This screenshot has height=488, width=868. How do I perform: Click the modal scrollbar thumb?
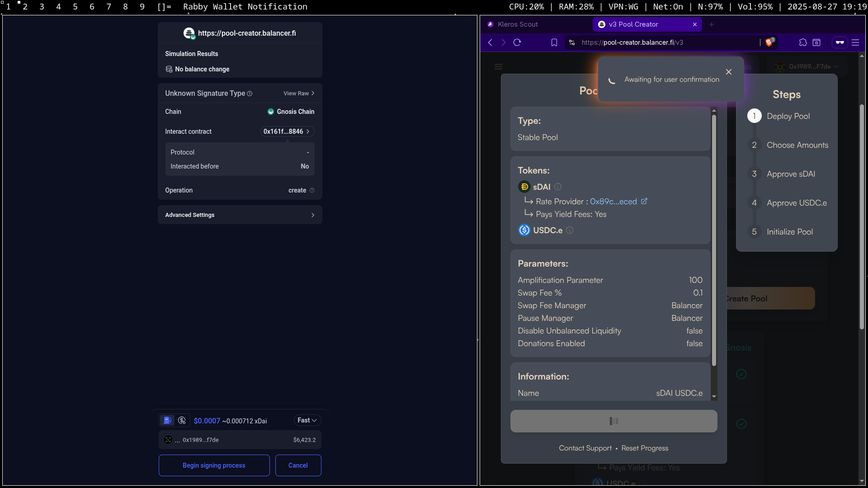tap(714, 239)
